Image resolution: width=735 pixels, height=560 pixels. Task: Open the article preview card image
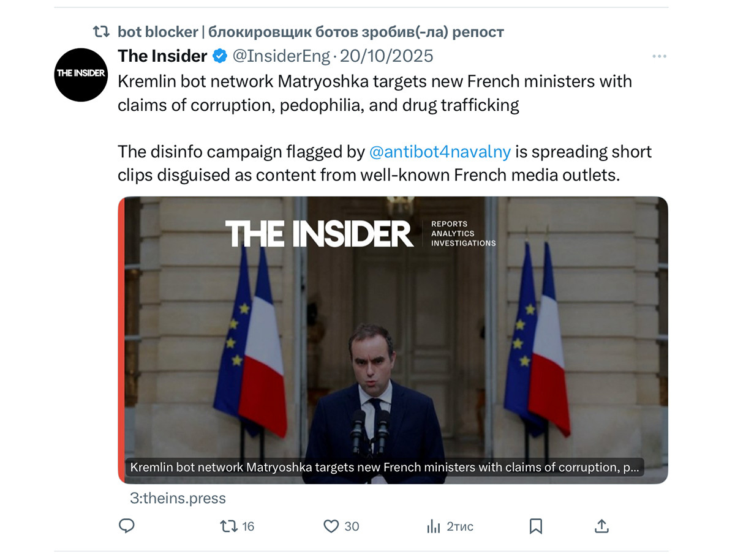pyautogui.click(x=393, y=330)
